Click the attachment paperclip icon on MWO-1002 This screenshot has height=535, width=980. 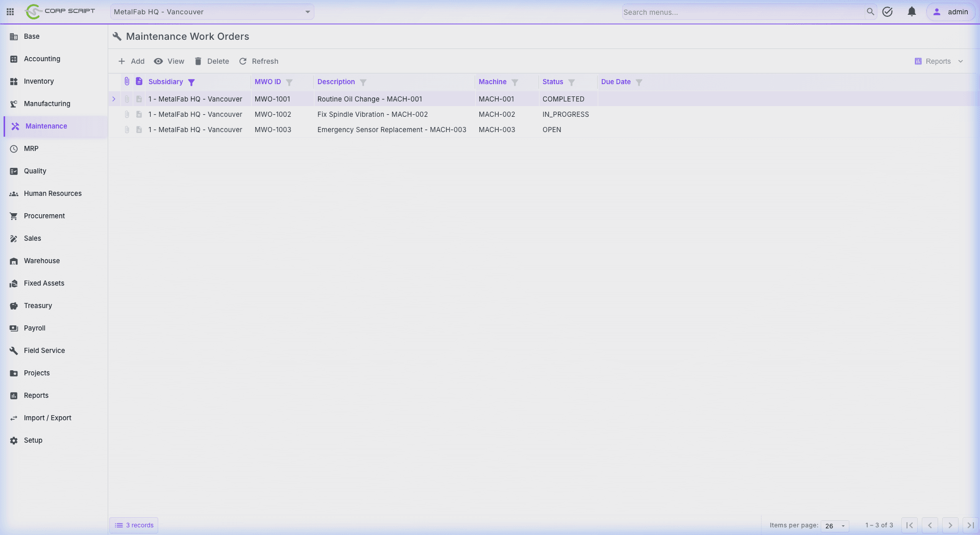point(127,114)
